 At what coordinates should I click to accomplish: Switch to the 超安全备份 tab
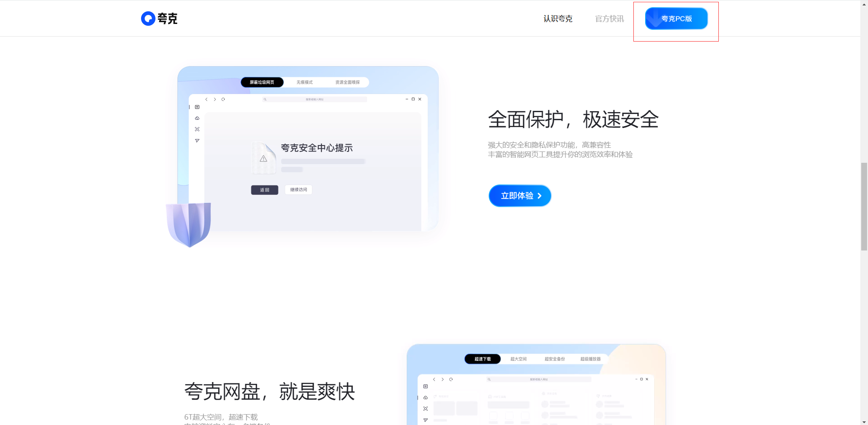click(x=555, y=359)
